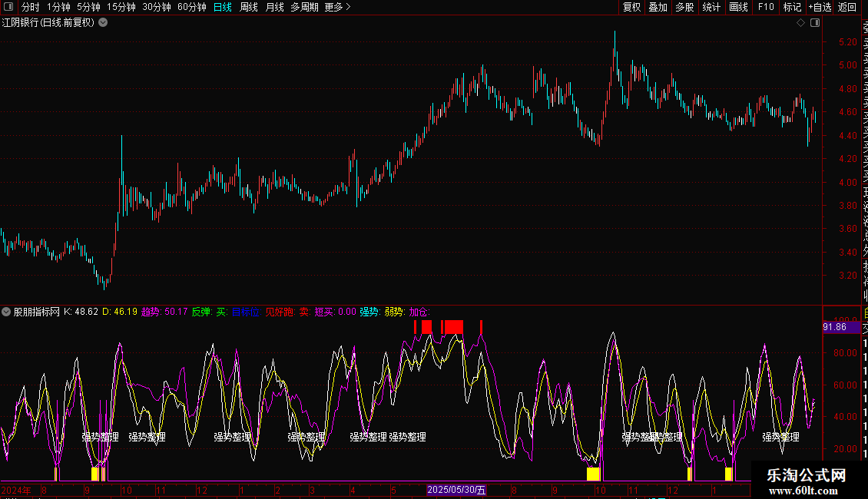
Task: Click the 返回 back button
Action: [847, 7]
